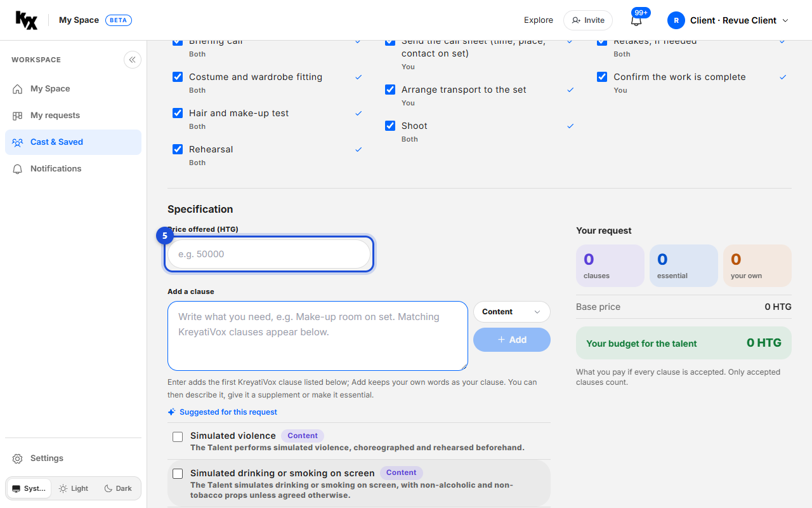Click the blue tick beside Shoot
This screenshot has height=508, width=812.
pos(570,126)
